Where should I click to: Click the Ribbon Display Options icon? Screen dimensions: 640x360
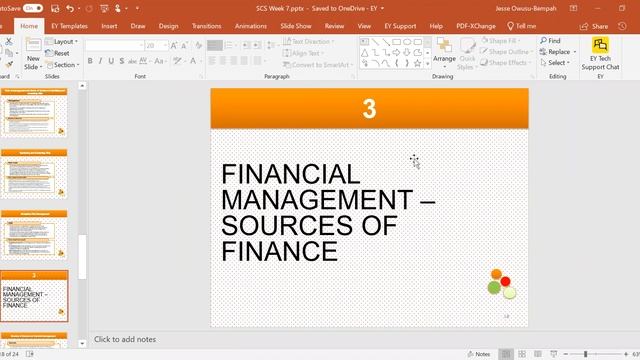click(x=573, y=8)
